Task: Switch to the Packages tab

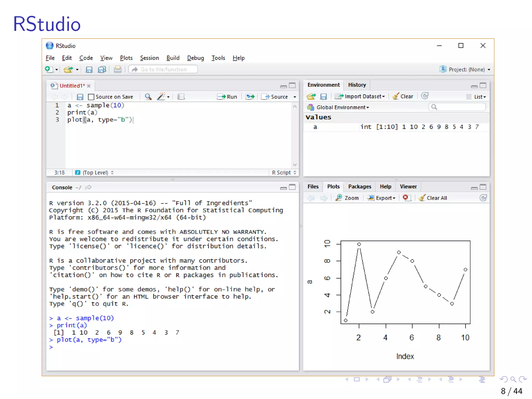Action: click(x=360, y=187)
